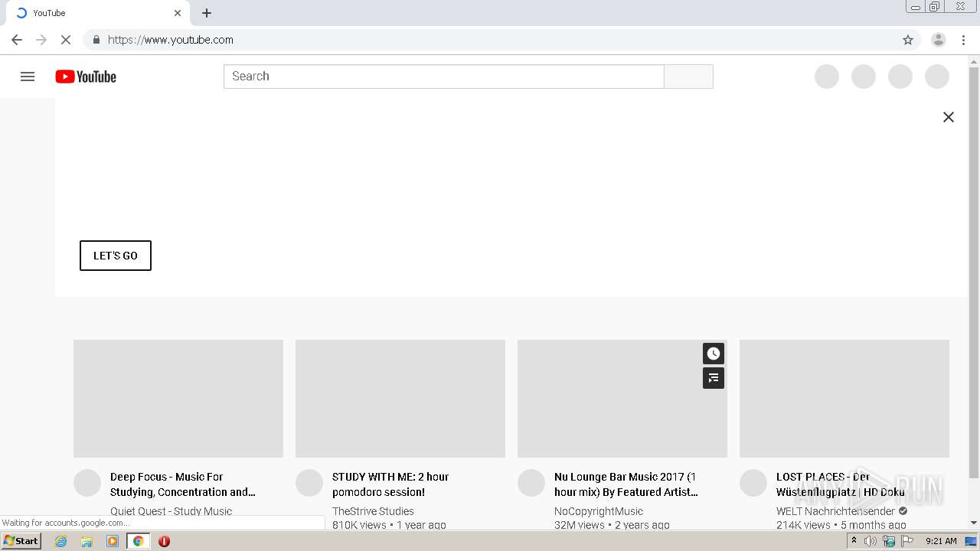Open Chrome profile avatar icon
The image size is (980, 551).
point(939,40)
